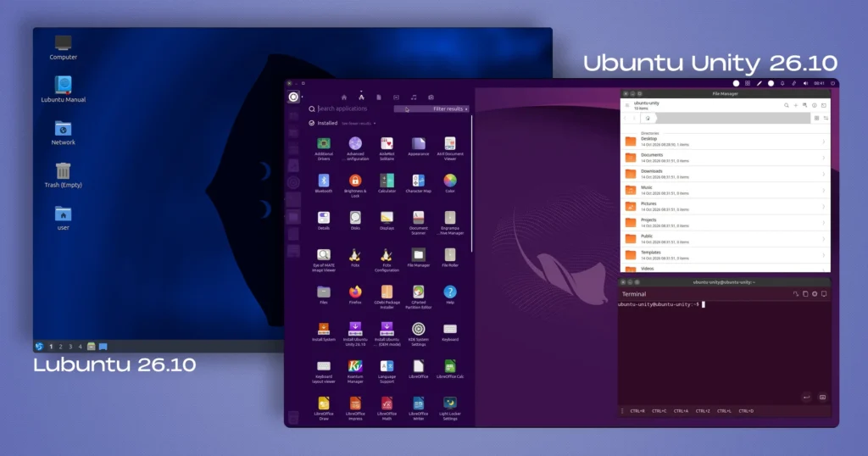Click the CTRL+D shortcut in Terminal
Screen dimensions: 868x456
click(746, 411)
